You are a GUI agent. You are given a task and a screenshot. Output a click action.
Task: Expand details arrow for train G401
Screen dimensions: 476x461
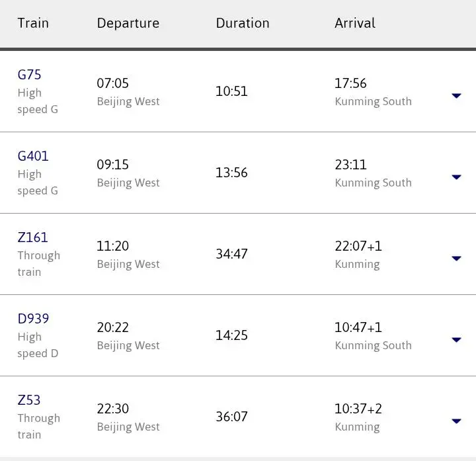click(456, 177)
